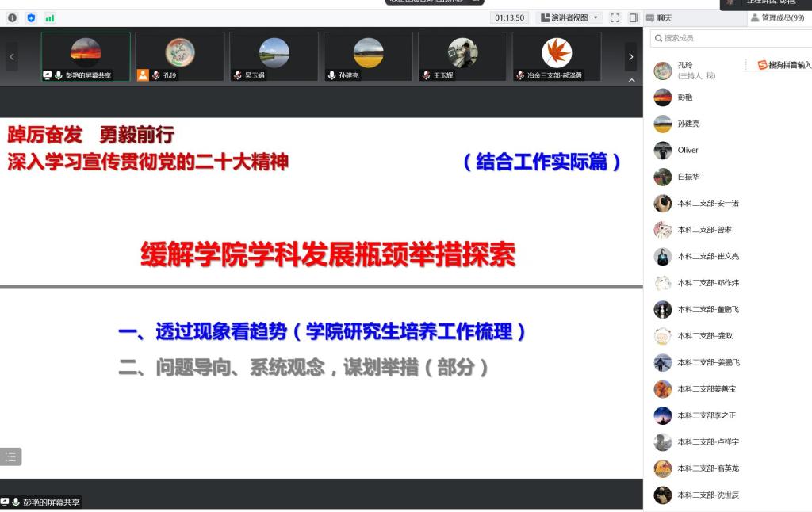The width and height of the screenshot is (812, 512).
Task: Open the 演讲者视图 view dropdown
Action: 569,17
